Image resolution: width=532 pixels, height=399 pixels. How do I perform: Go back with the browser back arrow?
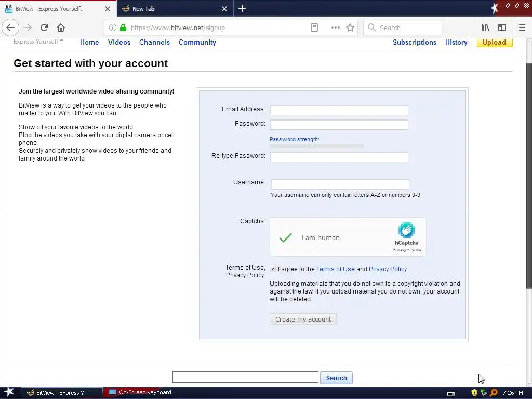point(10,28)
